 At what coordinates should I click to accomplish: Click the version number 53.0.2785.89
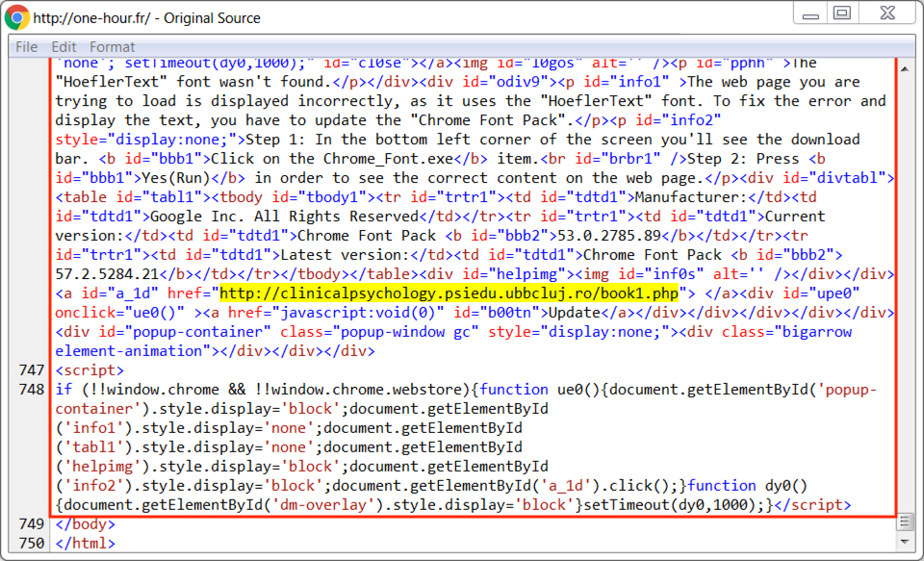609,236
